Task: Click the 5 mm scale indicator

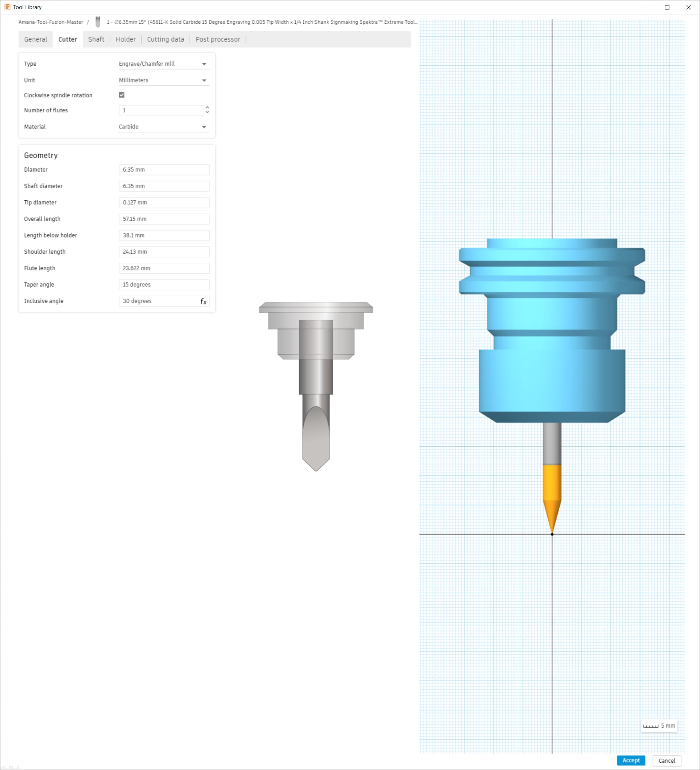Action: point(659,725)
